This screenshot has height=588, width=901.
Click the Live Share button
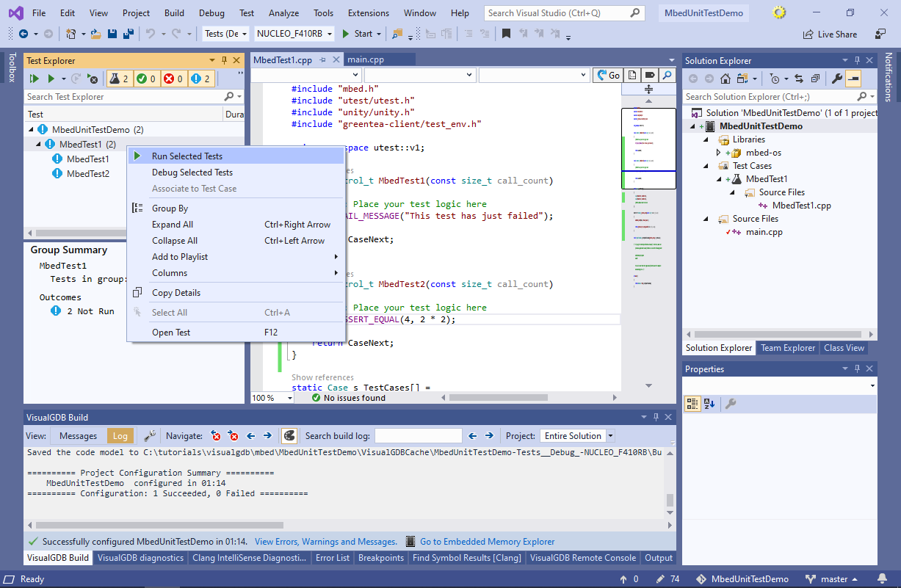click(831, 34)
